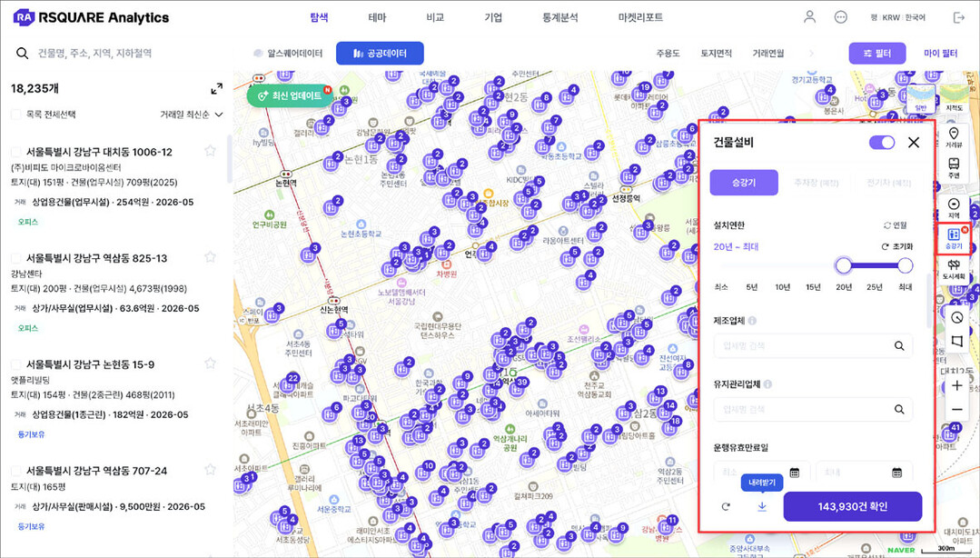Favorite the 대치동 1006-12 listing star
This screenshot has width=980, height=558.
210,151
